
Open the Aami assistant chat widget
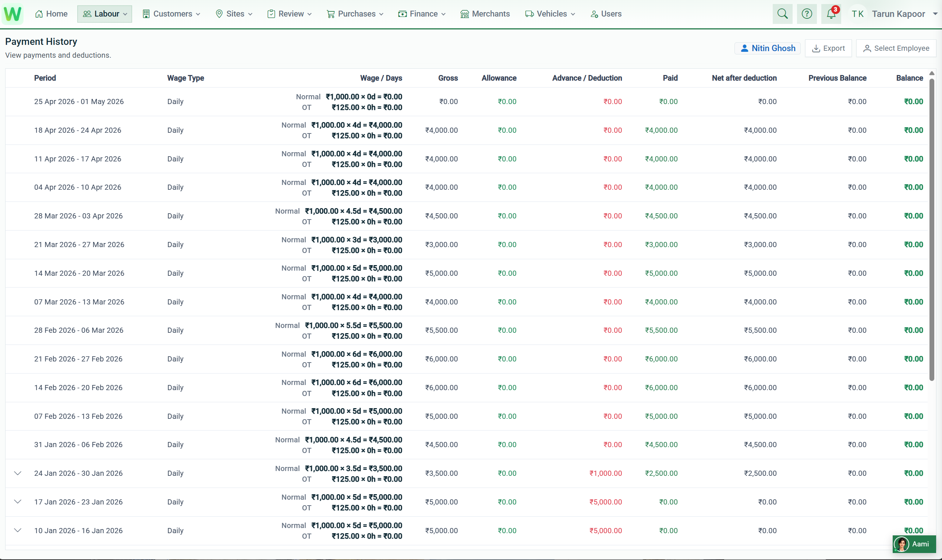click(914, 544)
